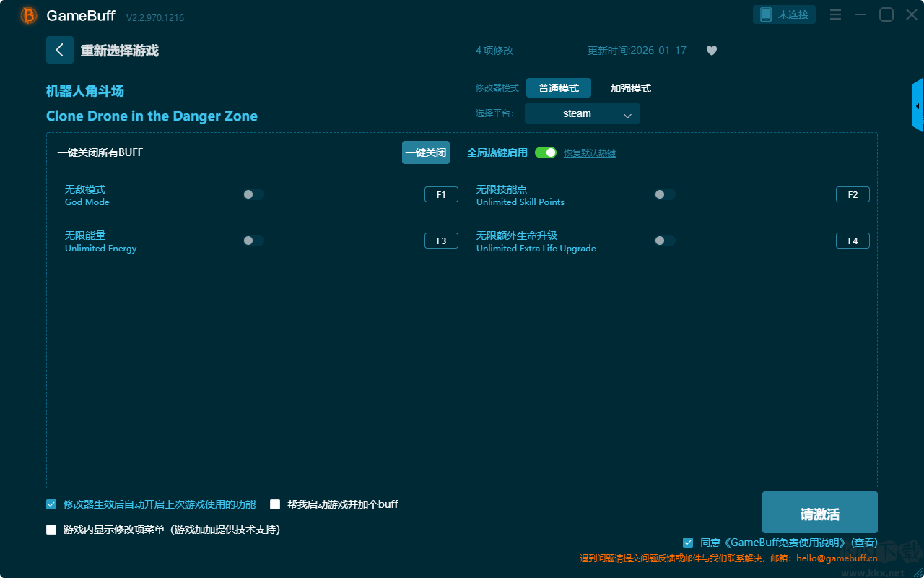Viewport: 924px width, 578px height.
Task: Click the F4 hotkey box
Action: [x=853, y=241]
